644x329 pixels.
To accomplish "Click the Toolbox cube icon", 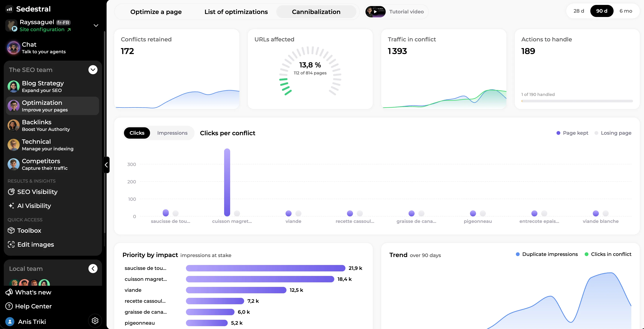I will 11,231.
